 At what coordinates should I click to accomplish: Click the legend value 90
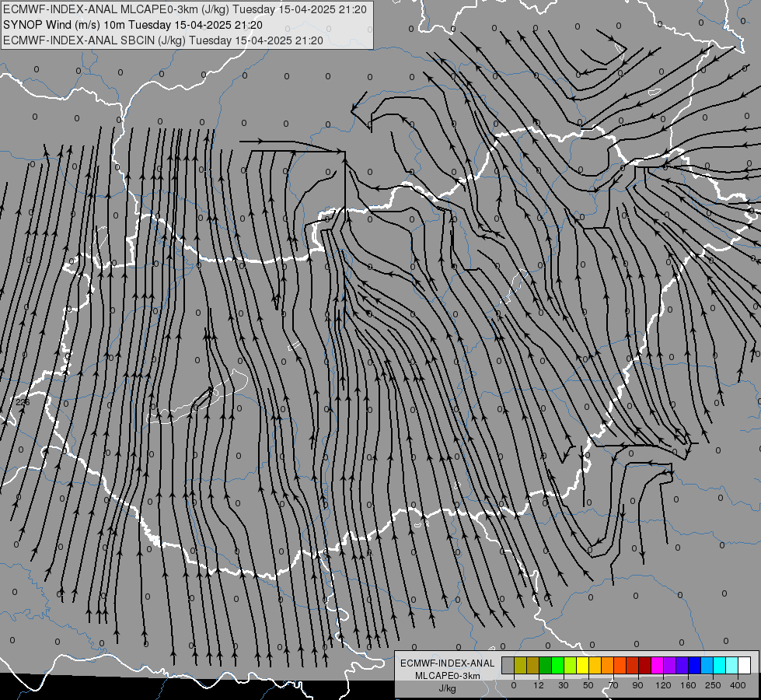click(x=637, y=685)
